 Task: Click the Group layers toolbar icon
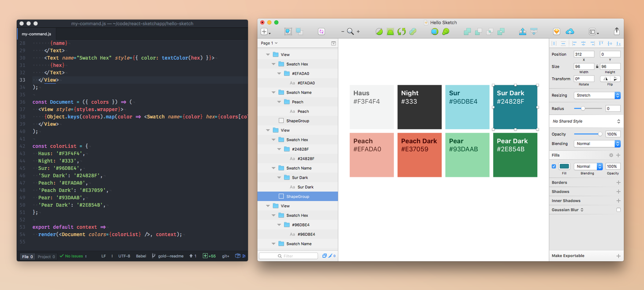point(288,31)
